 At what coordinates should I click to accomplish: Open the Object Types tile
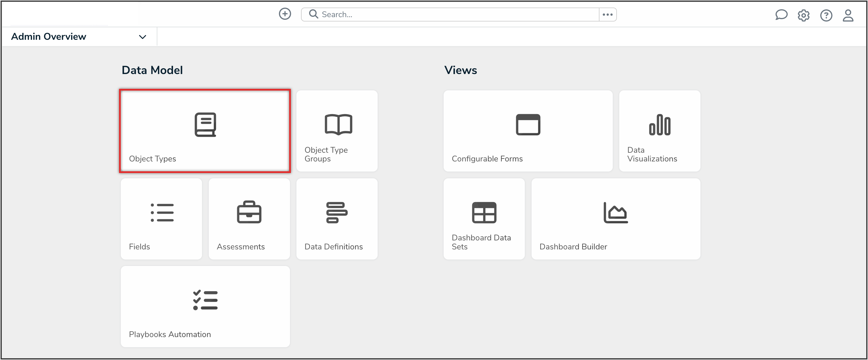[x=205, y=131]
